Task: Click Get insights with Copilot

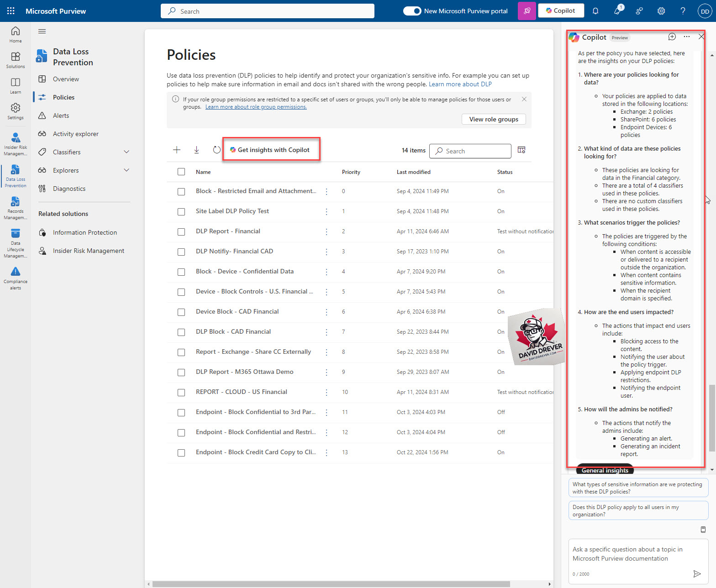Action: point(270,150)
